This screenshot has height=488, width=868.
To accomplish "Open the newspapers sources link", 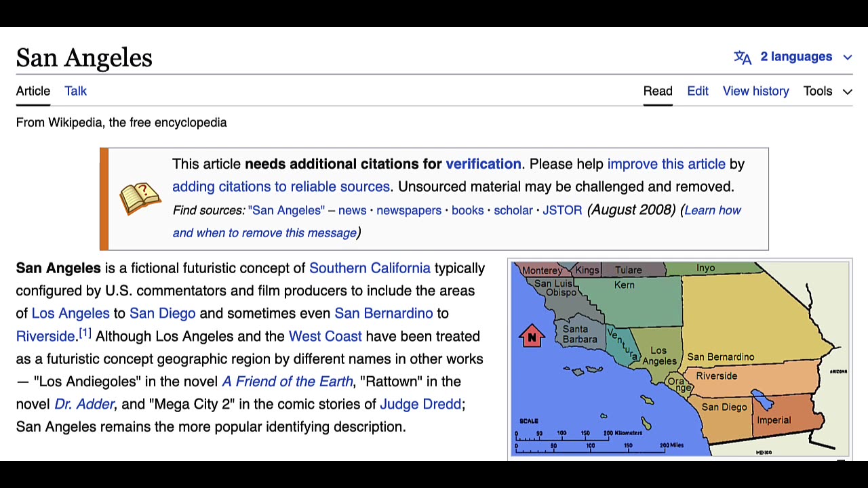I will 409,210.
